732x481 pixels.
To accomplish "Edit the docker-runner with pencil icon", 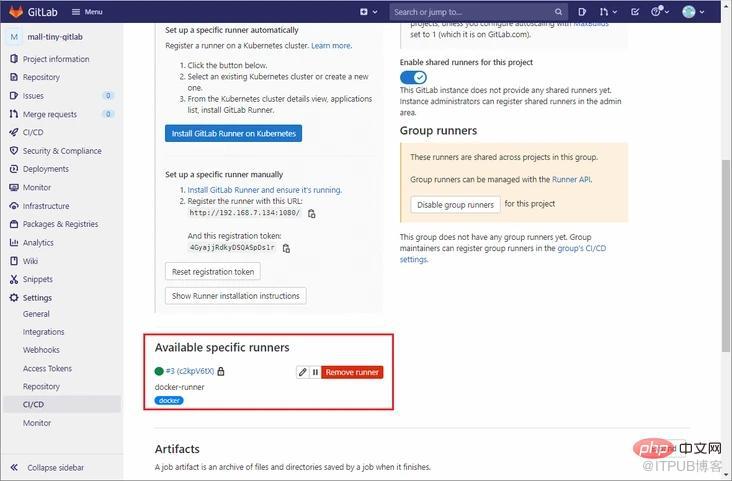I will 303,372.
